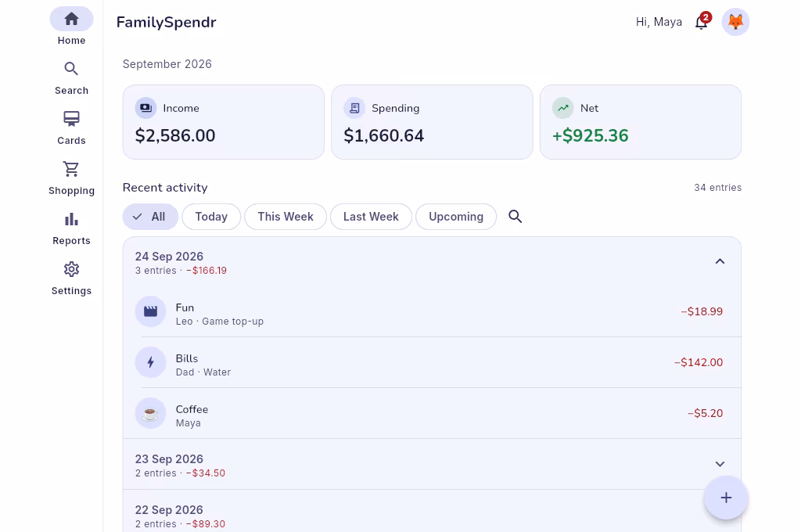Click the −$5.20 amount
Screen dimensions: 801x532
[x=705, y=413]
